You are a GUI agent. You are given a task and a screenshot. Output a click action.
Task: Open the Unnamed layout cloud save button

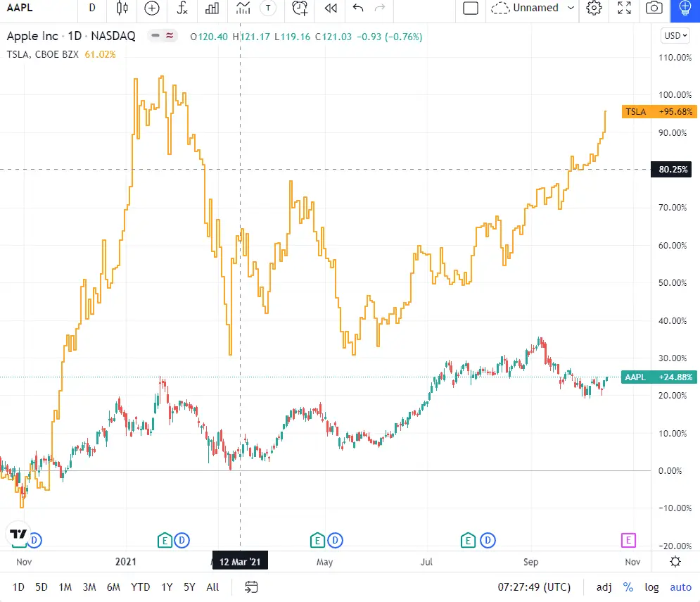coord(525,8)
